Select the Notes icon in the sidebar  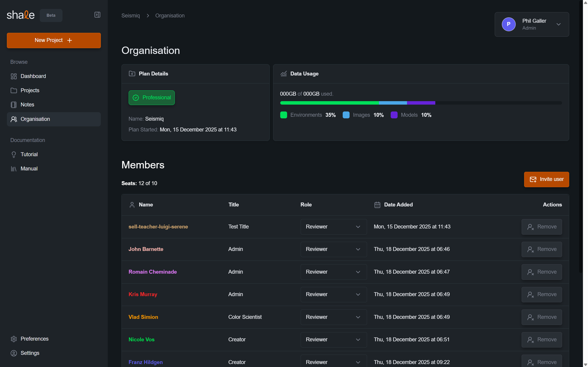pos(14,104)
